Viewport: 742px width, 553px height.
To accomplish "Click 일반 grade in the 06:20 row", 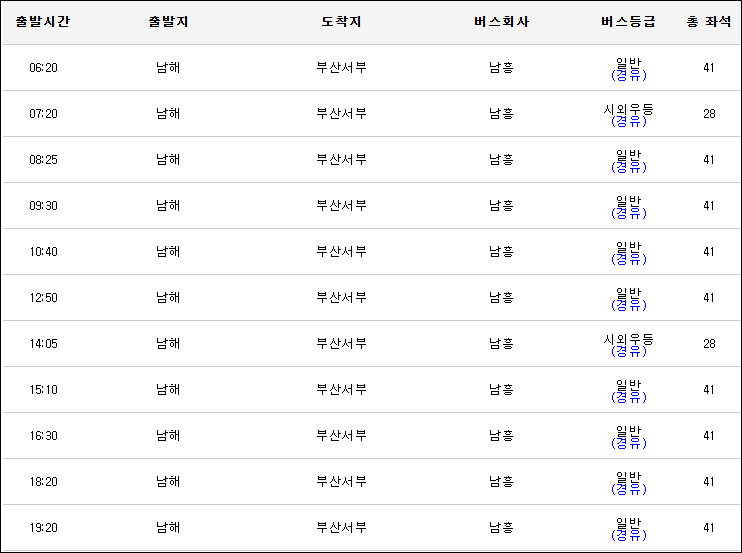I will tap(628, 63).
